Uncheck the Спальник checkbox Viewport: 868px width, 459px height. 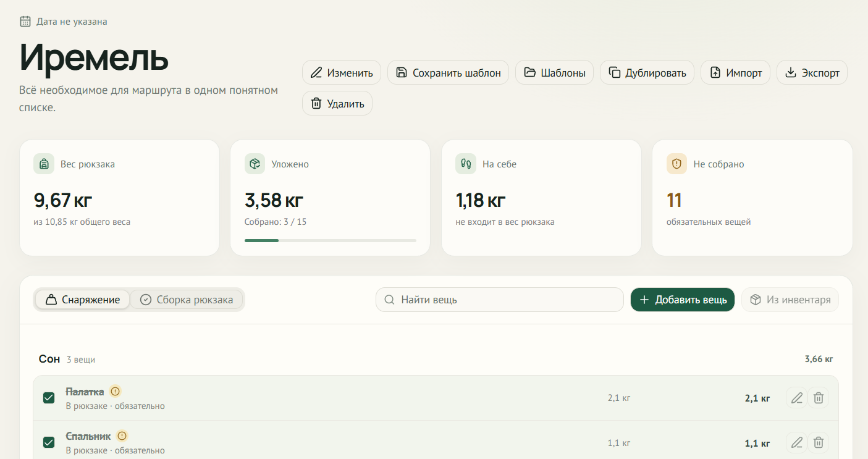pyautogui.click(x=49, y=442)
